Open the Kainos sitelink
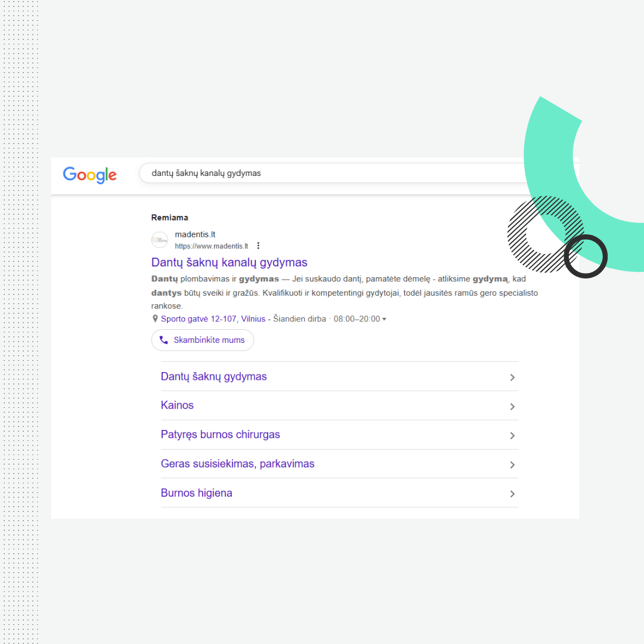644x644 pixels. [x=177, y=405]
